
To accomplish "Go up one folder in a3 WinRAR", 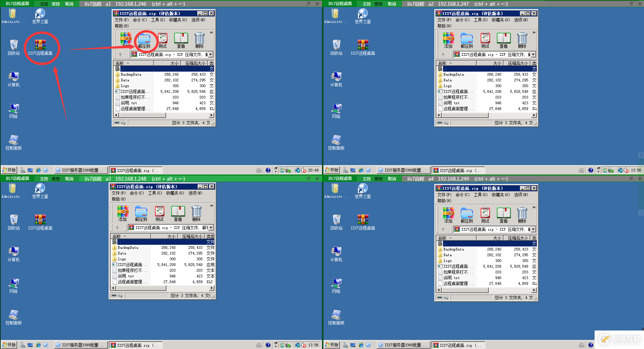I will tap(117, 228).
